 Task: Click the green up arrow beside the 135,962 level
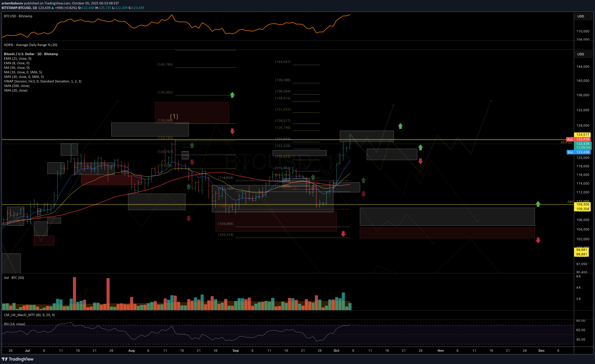tap(232, 95)
